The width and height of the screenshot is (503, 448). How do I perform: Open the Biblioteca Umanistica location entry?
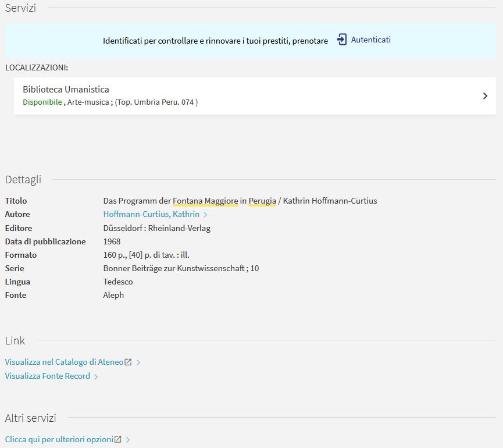click(66, 90)
